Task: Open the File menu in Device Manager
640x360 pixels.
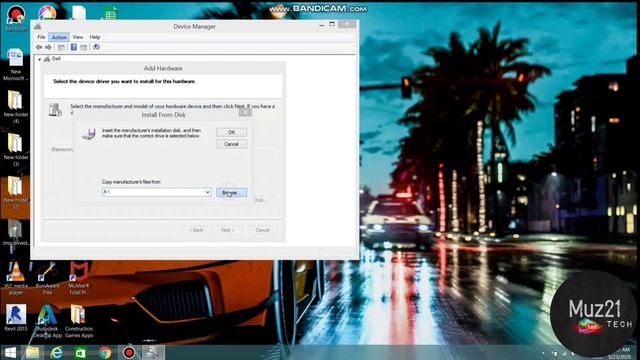Action: (x=41, y=37)
